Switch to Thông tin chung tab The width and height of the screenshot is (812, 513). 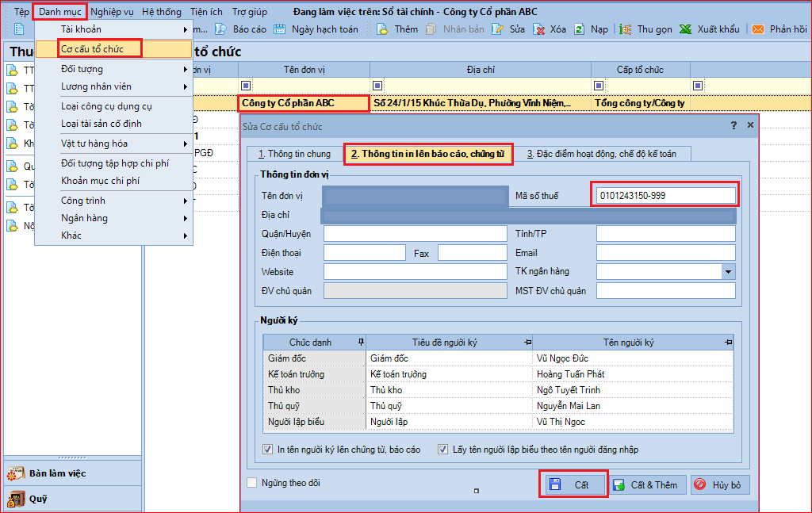point(294,154)
